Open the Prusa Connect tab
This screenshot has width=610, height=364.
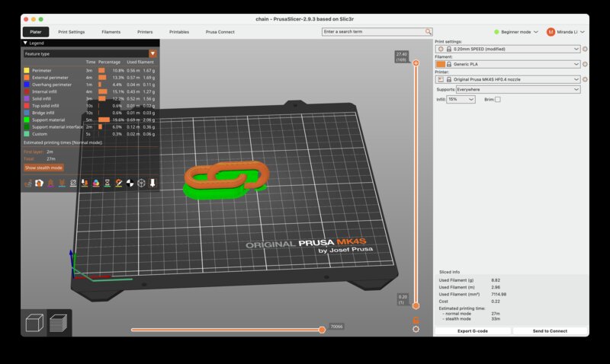220,32
